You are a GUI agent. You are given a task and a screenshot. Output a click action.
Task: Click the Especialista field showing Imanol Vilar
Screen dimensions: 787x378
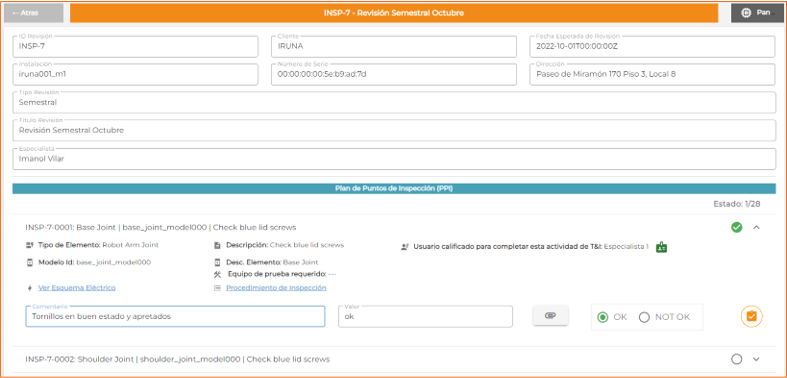[394, 159]
